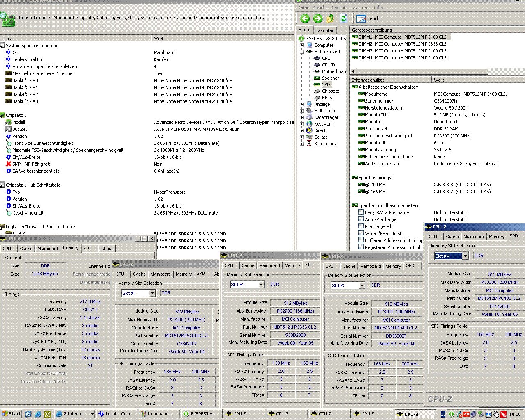Tick the Early RAS# Precharge checkbox
Screen dimensions: 525x420
click(361, 212)
